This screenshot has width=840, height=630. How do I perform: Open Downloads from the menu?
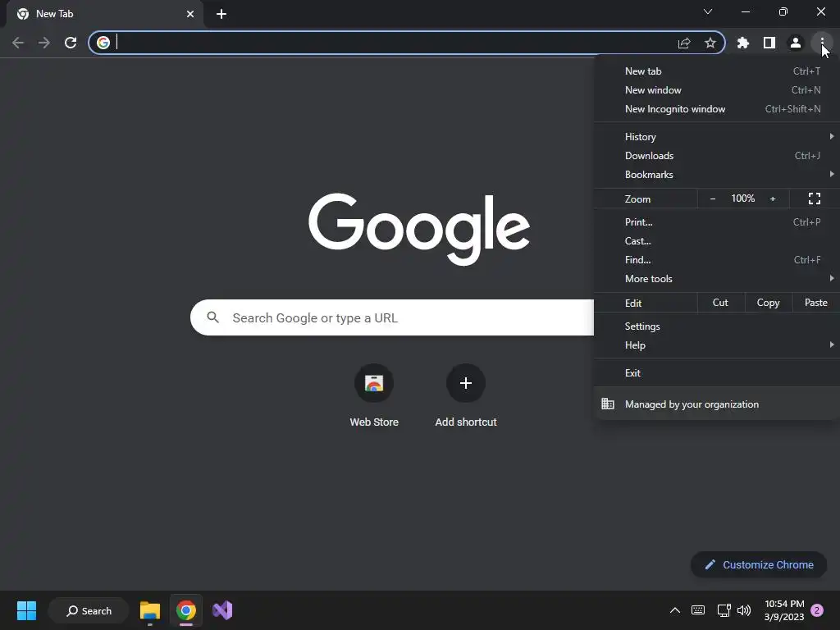[717, 156]
